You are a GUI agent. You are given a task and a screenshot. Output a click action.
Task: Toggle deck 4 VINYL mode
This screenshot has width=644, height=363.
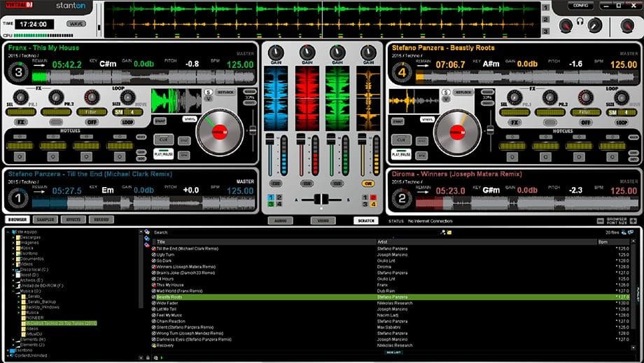(427, 120)
